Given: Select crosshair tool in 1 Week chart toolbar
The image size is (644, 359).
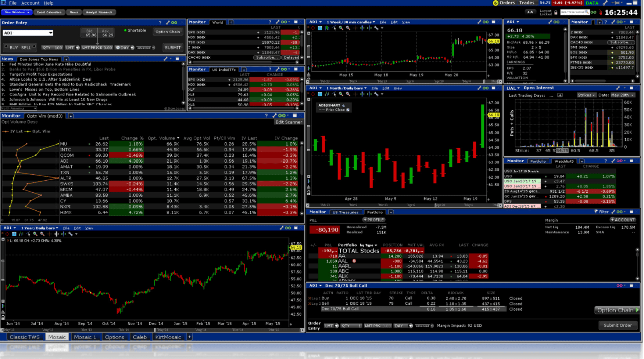Looking at the screenshot, I should coord(355,28).
